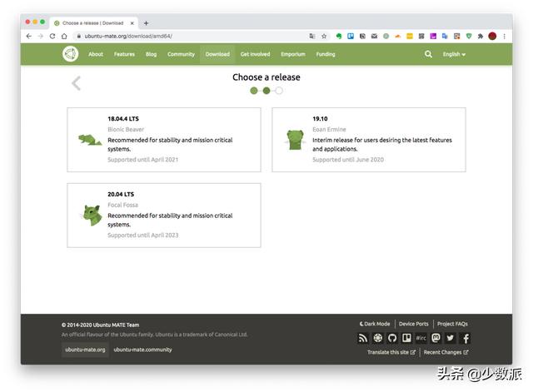Open the Download menu item

point(217,54)
